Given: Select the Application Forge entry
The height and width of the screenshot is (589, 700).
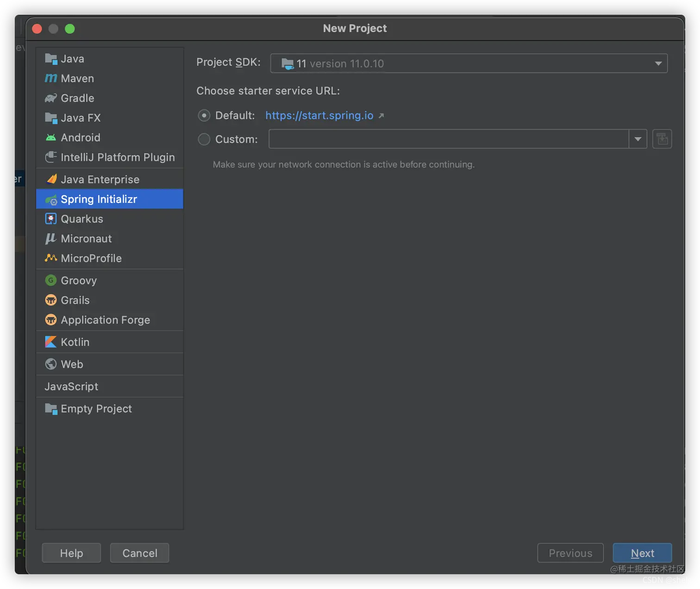Looking at the screenshot, I should [110, 320].
